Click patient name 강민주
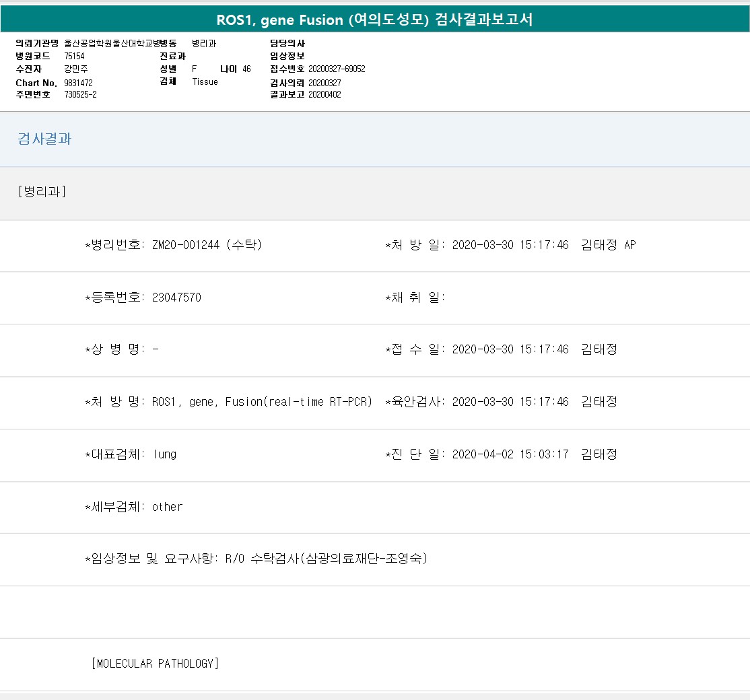This screenshot has height=700, width=750. tap(76, 69)
